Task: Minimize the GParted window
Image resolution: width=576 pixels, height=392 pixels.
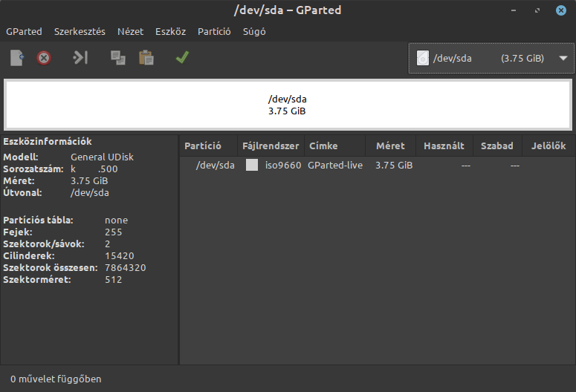Action: click(x=514, y=10)
